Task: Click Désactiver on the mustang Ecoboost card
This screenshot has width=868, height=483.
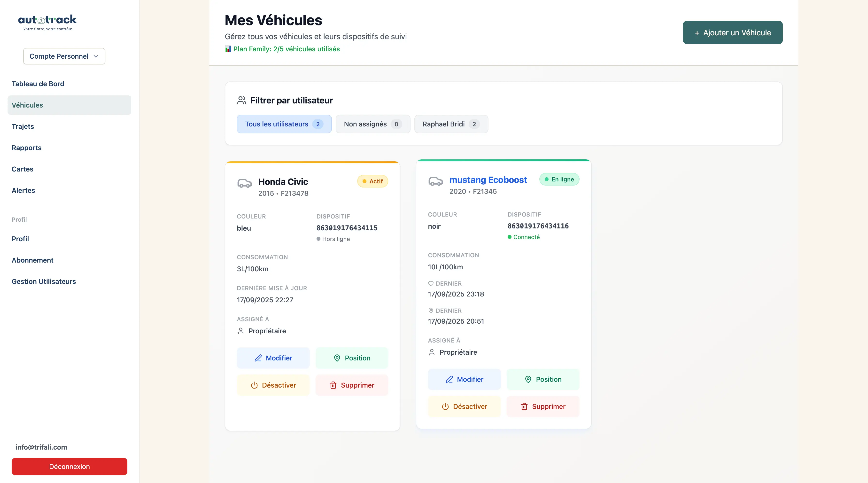Action: [x=464, y=406]
